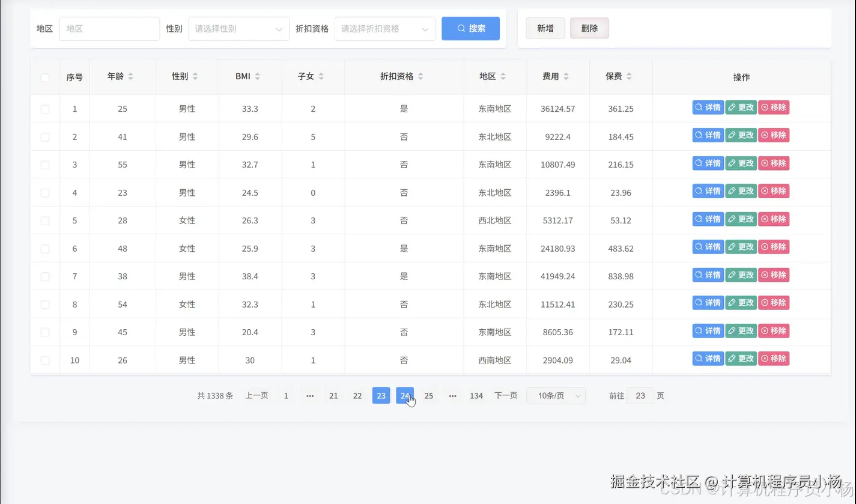Screen dimensions: 856x504
Task: Open the 请选择性别 dropdown
Action: point(239,29)
